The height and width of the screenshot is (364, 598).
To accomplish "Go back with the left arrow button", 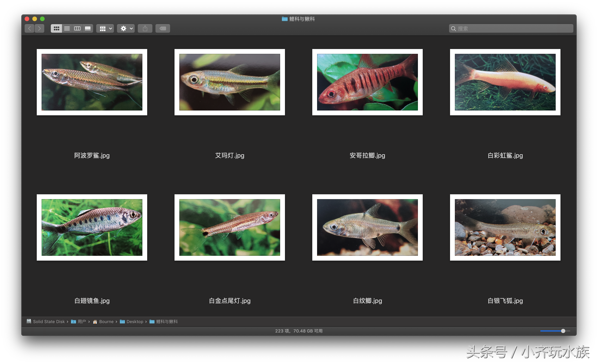I will point(29,29).
